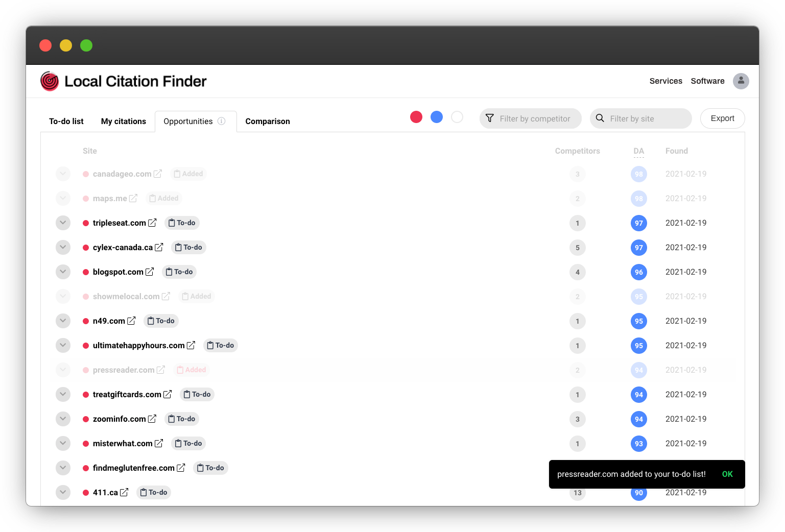
Task: Expand the n49.com row chevron
Action: pyautogui.click(x=63, y=321)
